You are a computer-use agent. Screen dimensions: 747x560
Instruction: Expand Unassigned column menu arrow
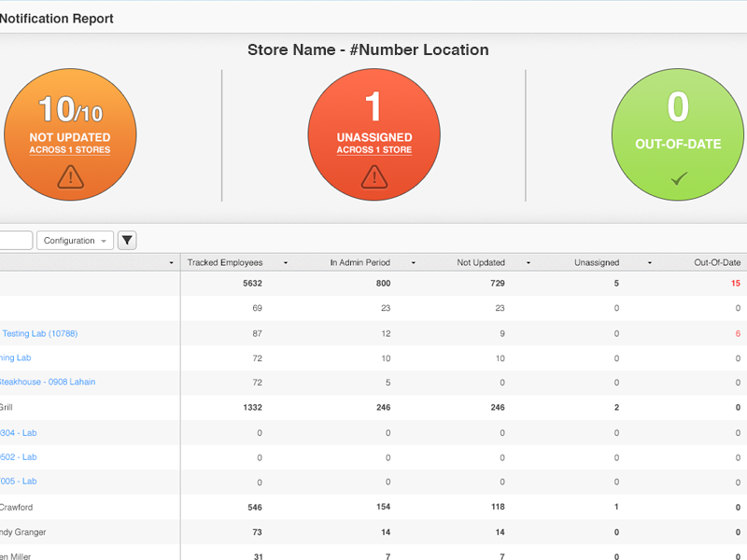(649, 263)
